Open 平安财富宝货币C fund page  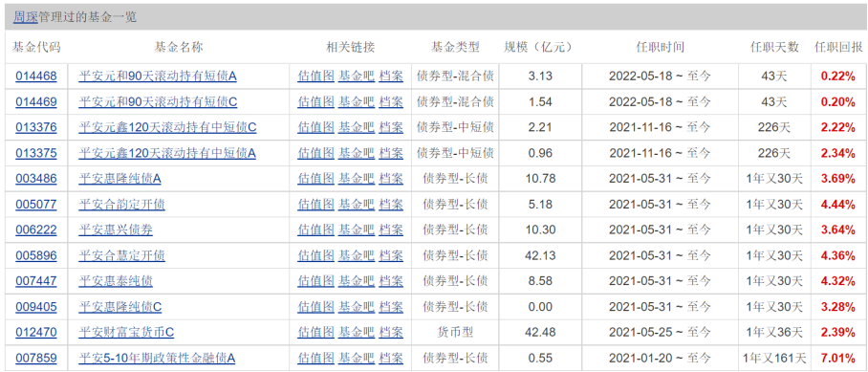126,333
